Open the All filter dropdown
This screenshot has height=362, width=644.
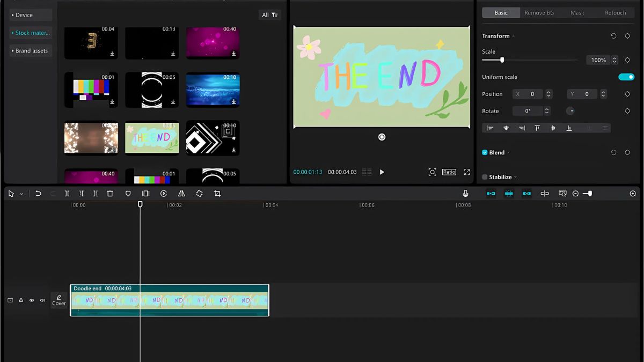tap(269, 15)
